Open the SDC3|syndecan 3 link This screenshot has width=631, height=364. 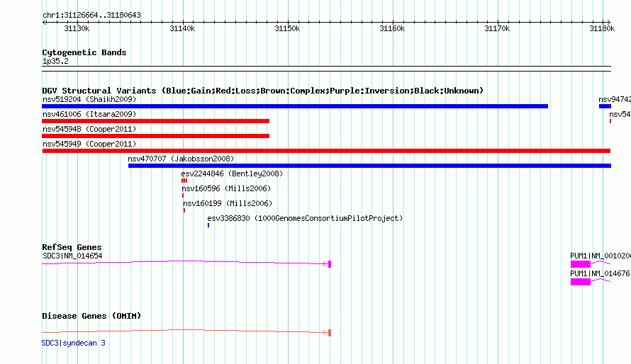(74, 343)
